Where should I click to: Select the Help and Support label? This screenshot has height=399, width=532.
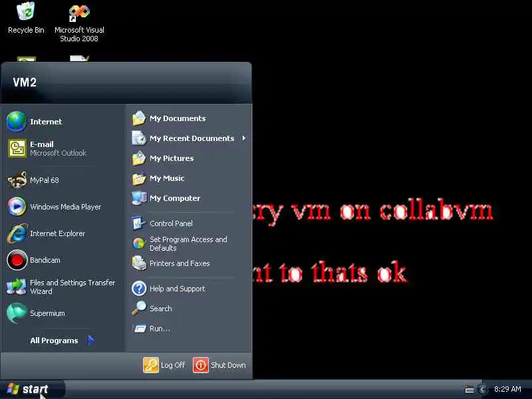[x=177, y=289]
